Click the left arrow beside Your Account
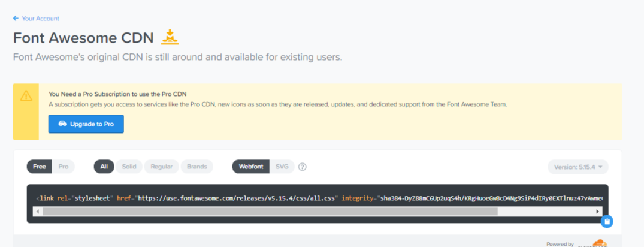 pos(16,19)
